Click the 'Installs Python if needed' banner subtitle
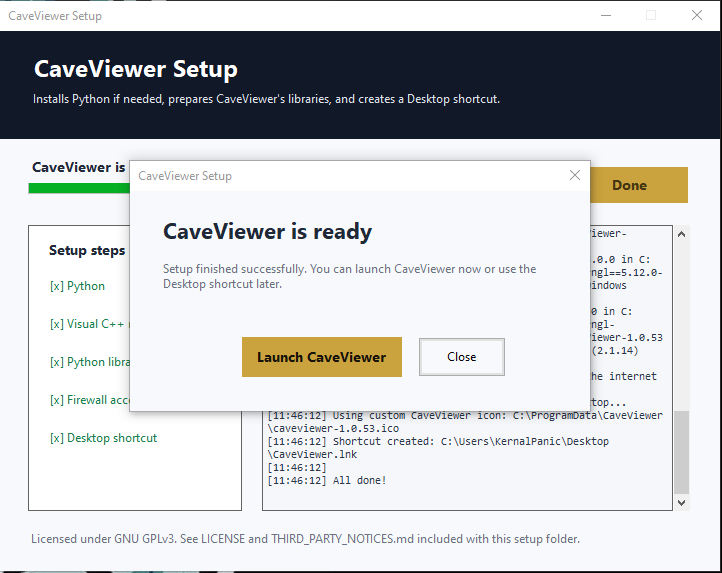Image resolution: width=722 pixels, height=573 pixels. click(266, 99)
